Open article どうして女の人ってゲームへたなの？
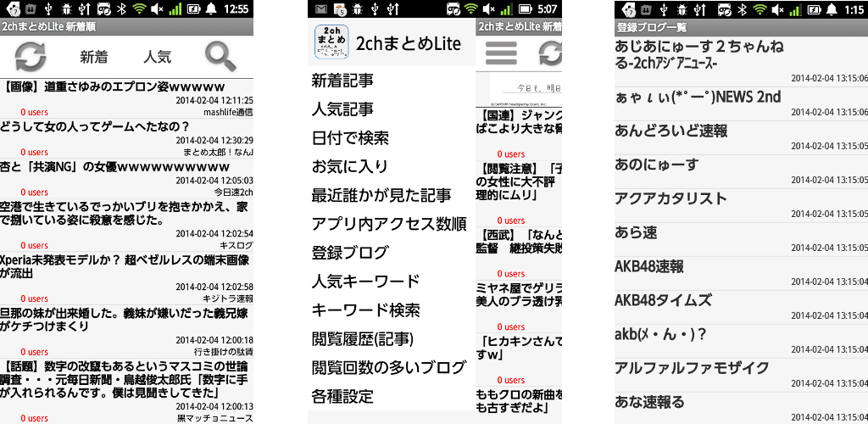Image resolution: width=868 pixels, height=424 pixels. [x=127, y=138]
